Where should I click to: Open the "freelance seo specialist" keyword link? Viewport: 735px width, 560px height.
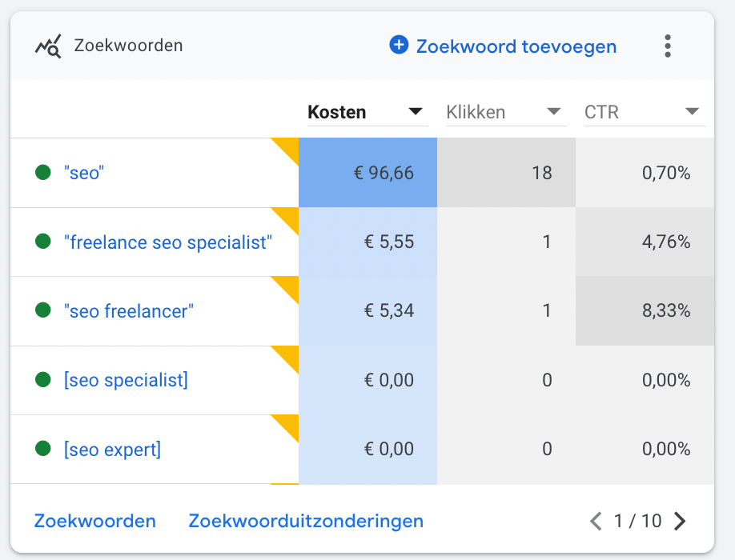[168, 242]
